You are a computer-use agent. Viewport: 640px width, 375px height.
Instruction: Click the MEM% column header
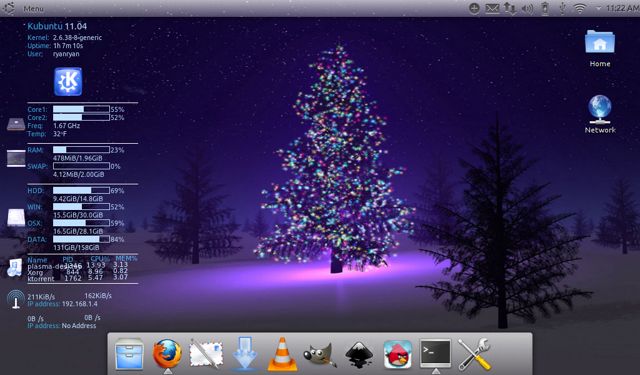point(126,259)
